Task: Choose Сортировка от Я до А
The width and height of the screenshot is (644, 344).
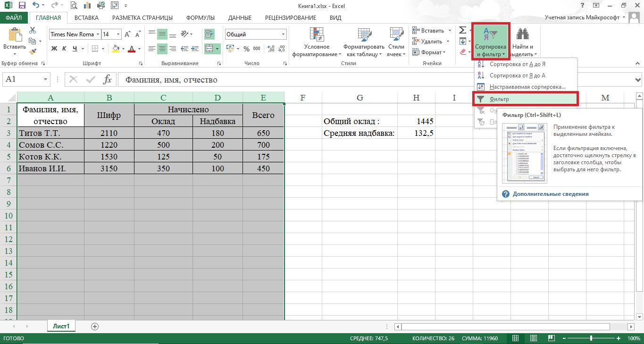Action: point(525,76)
